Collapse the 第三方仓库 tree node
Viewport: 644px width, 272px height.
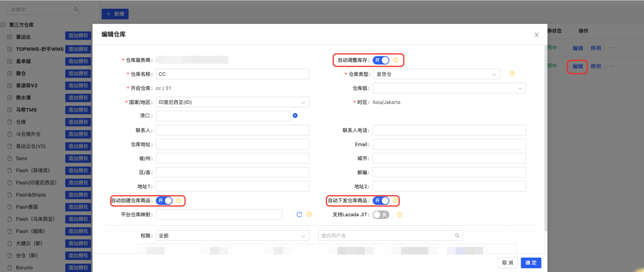(3, 25)
